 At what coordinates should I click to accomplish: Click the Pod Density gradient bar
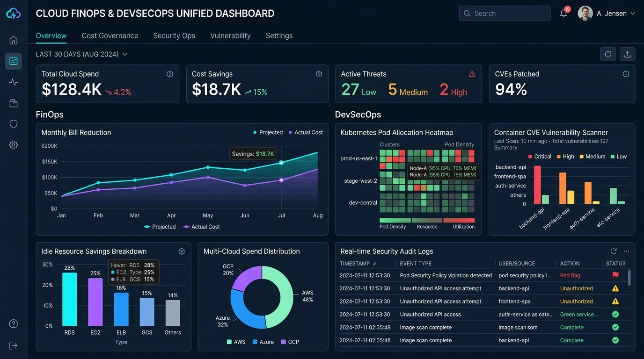[395, 220]
